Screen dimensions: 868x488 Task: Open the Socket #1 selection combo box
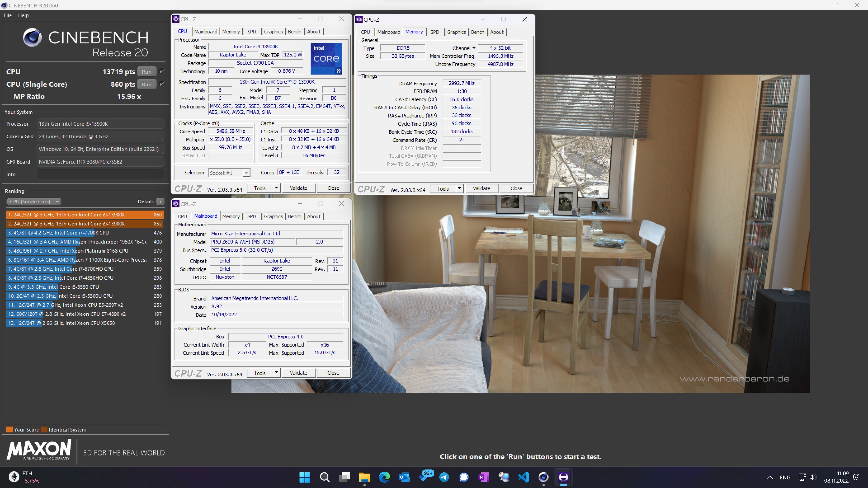click(229, 173)
